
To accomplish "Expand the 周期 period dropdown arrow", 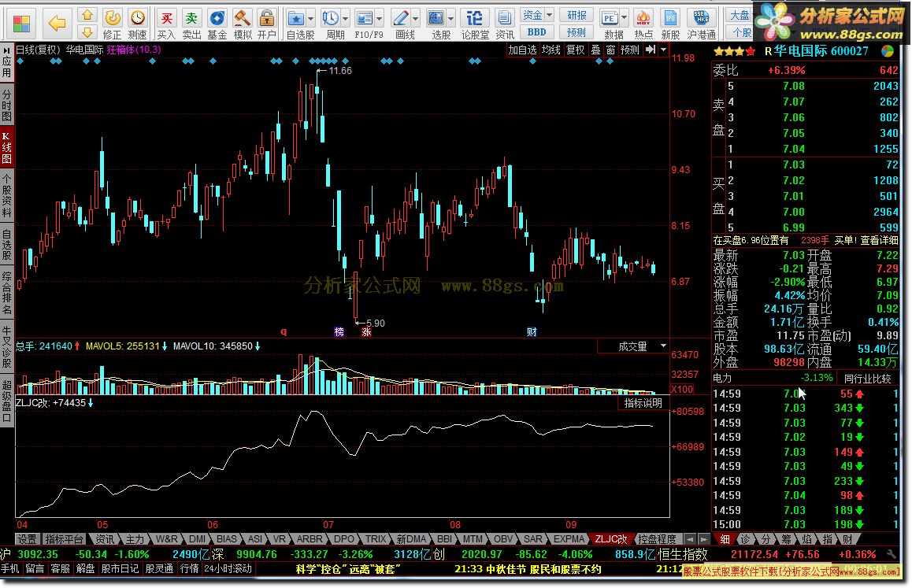I will (345, 19).
